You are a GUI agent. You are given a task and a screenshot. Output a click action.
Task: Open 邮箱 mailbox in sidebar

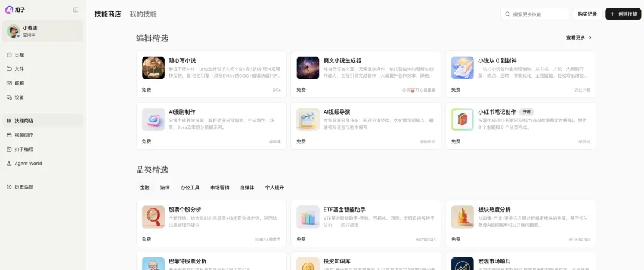point(19,83)
